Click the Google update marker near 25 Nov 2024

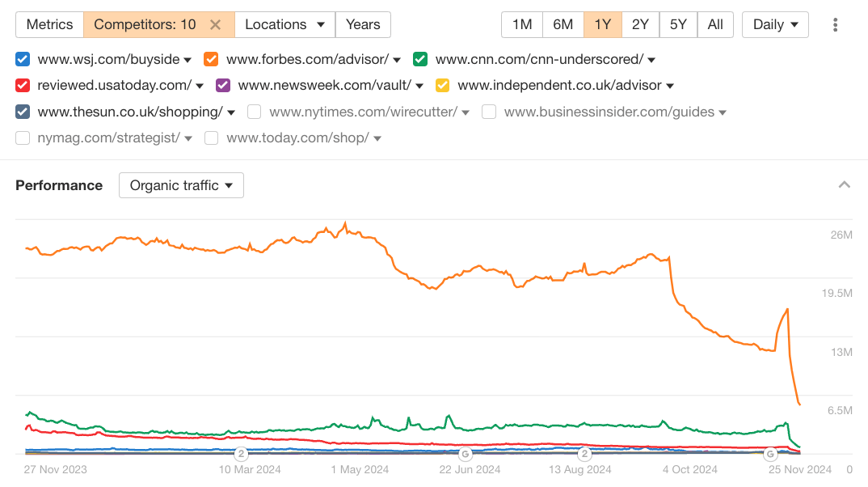771,453
